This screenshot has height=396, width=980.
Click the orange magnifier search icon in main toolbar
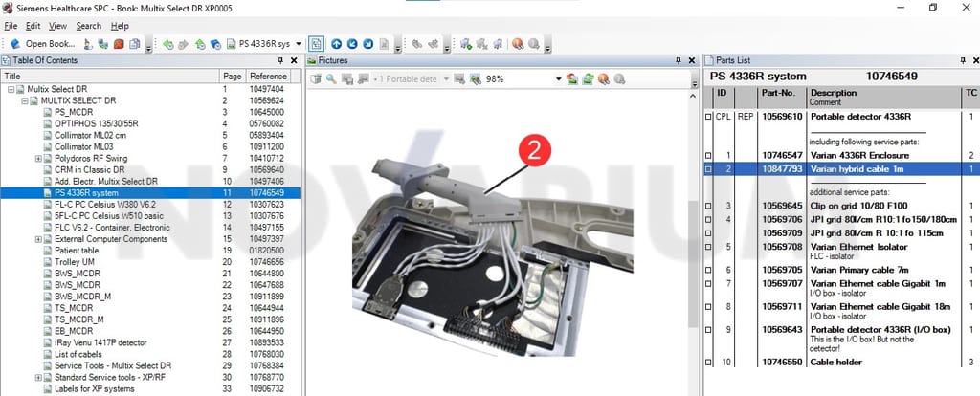click(518, 44)
